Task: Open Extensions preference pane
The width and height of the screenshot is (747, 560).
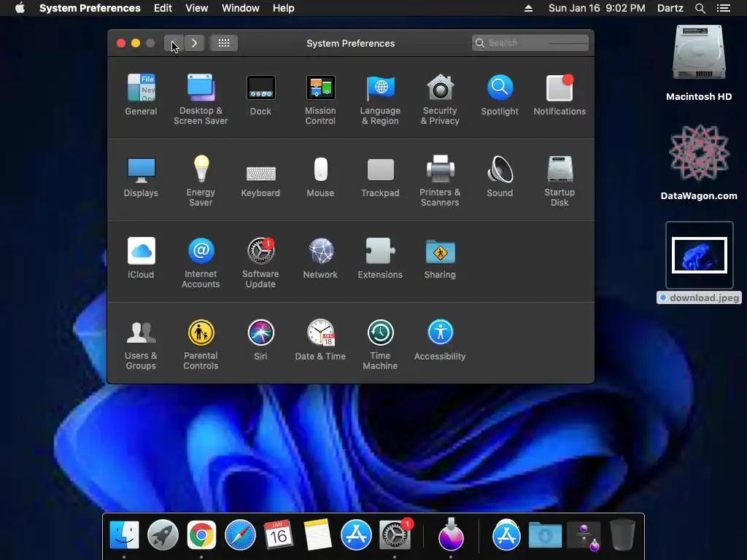Action: click(380, 257)
